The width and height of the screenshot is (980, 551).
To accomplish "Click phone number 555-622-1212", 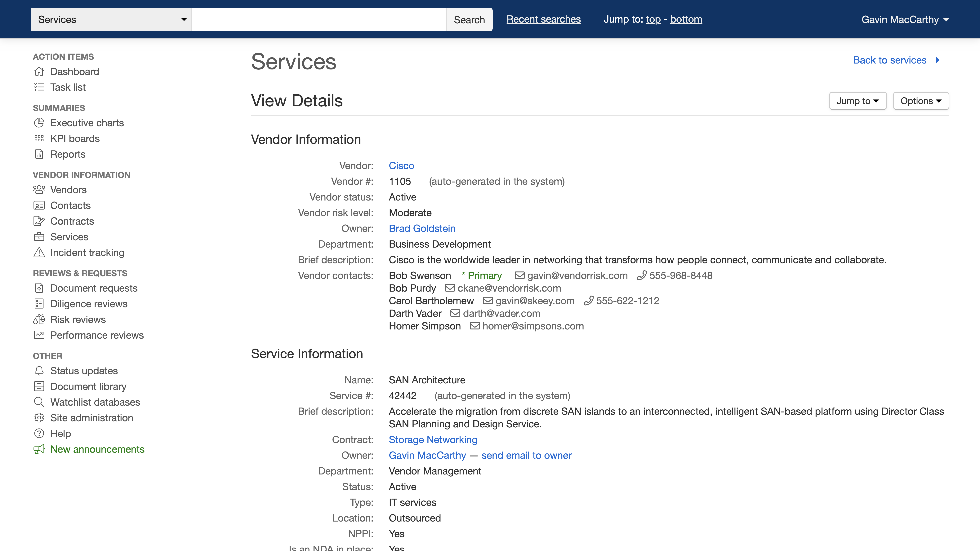I will [x=627, y=300].
